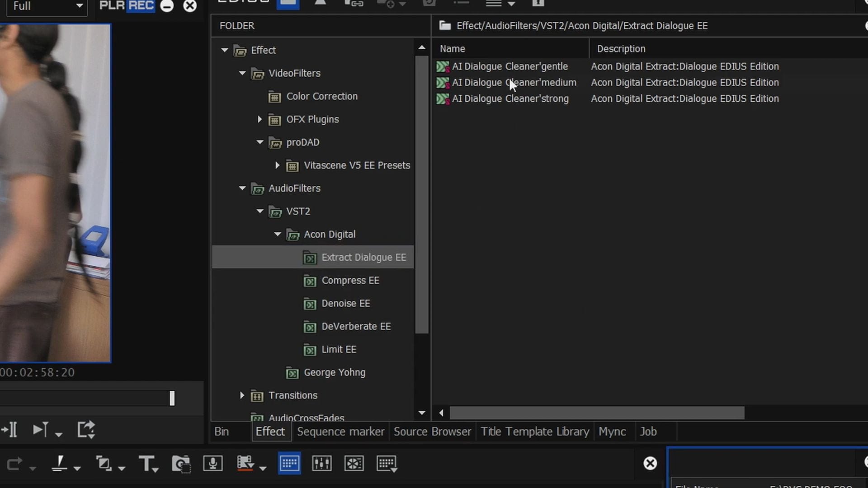The image size is (868, 488).
Task: Switch to the Bin tab
Action: click(222, 432)
